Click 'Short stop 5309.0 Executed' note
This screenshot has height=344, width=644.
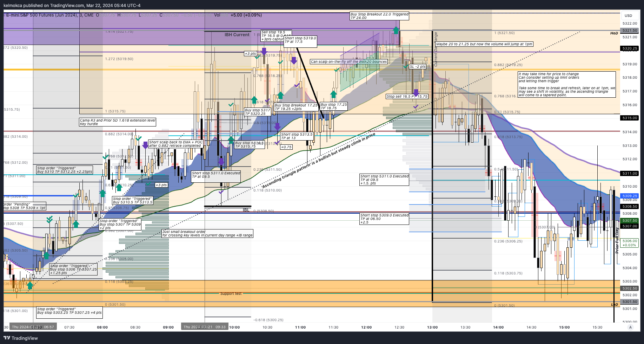click(x=385, y=219)
